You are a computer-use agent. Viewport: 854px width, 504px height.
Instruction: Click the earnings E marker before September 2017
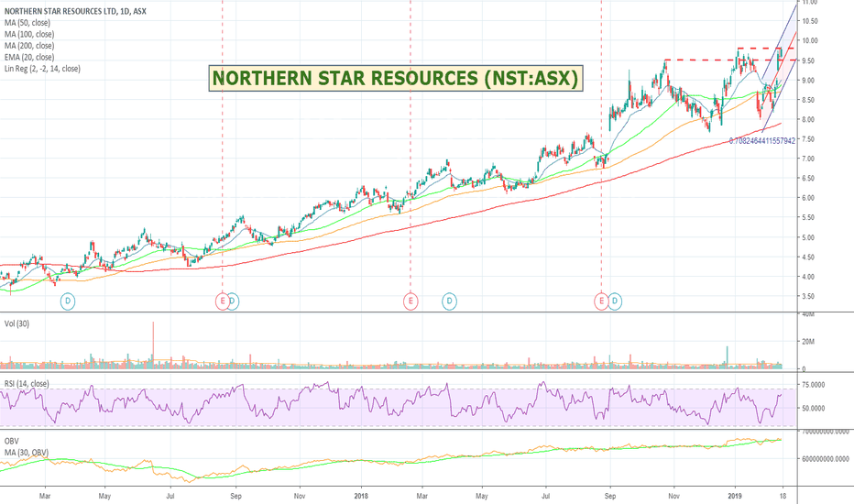point(223,301)
